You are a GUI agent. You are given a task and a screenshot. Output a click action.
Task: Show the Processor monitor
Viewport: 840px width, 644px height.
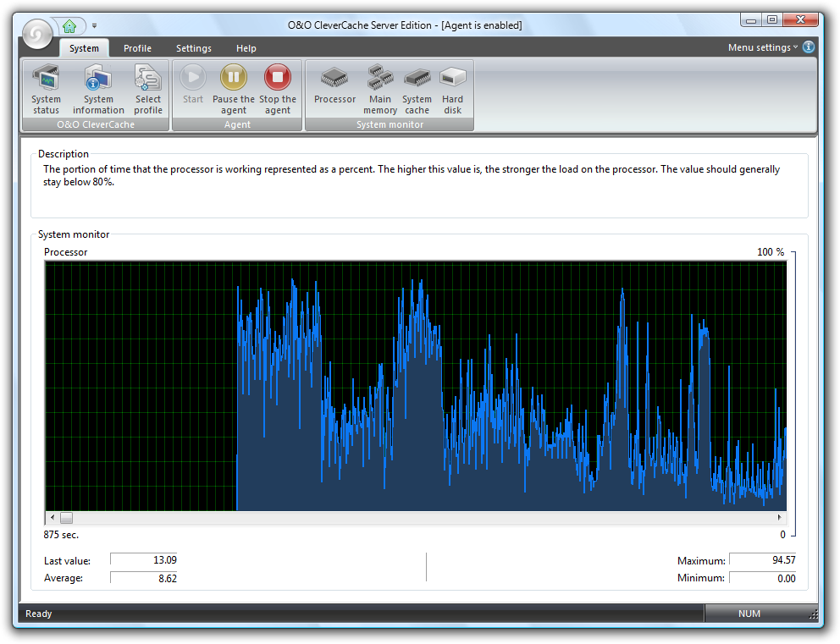[334, 84]
